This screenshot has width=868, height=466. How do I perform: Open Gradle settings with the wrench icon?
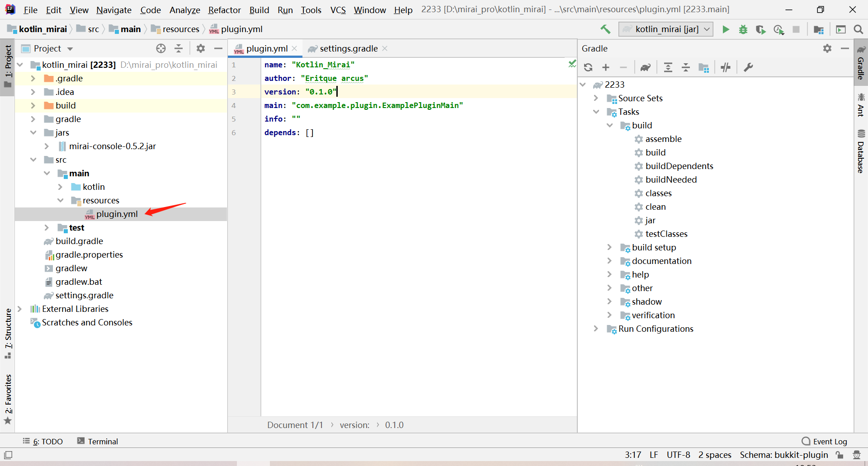[749, 67]
